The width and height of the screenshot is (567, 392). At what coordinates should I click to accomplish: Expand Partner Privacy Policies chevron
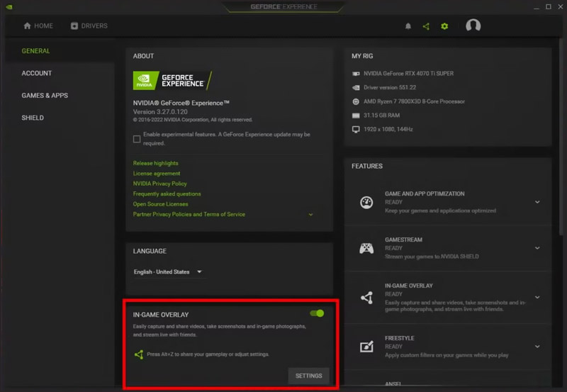pos(310,215)
